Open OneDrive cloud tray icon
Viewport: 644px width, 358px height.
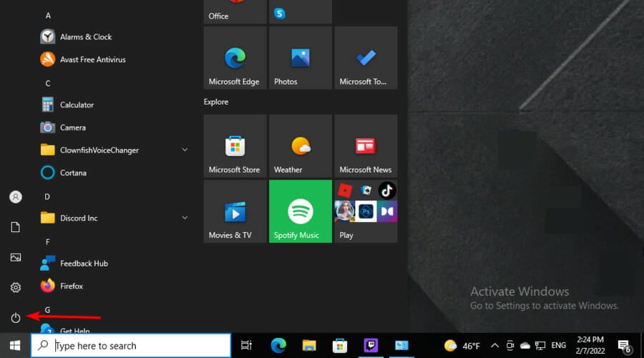[x=525, y=346]
